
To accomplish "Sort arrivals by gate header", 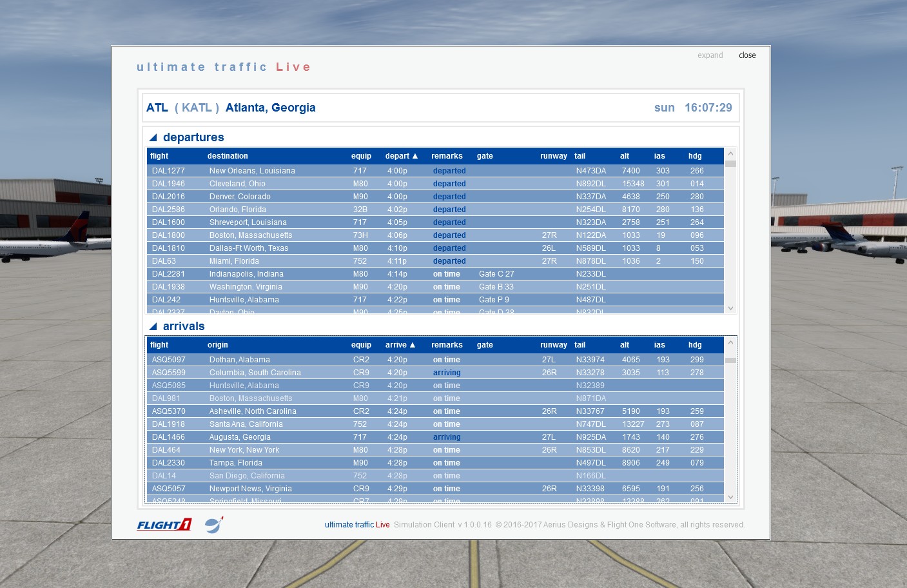I will click(485, 345).
